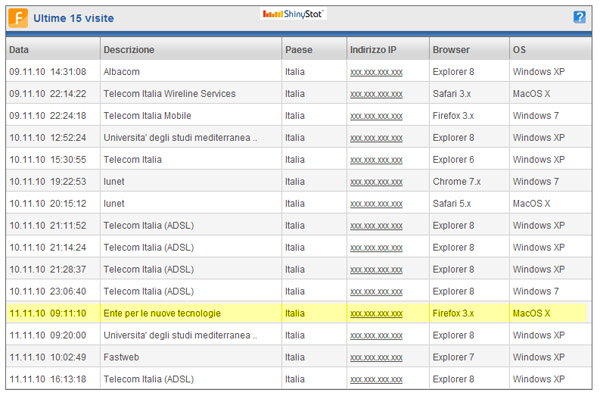Click the Ultime 15 visite title
The image size is (600, 396).
73,18
